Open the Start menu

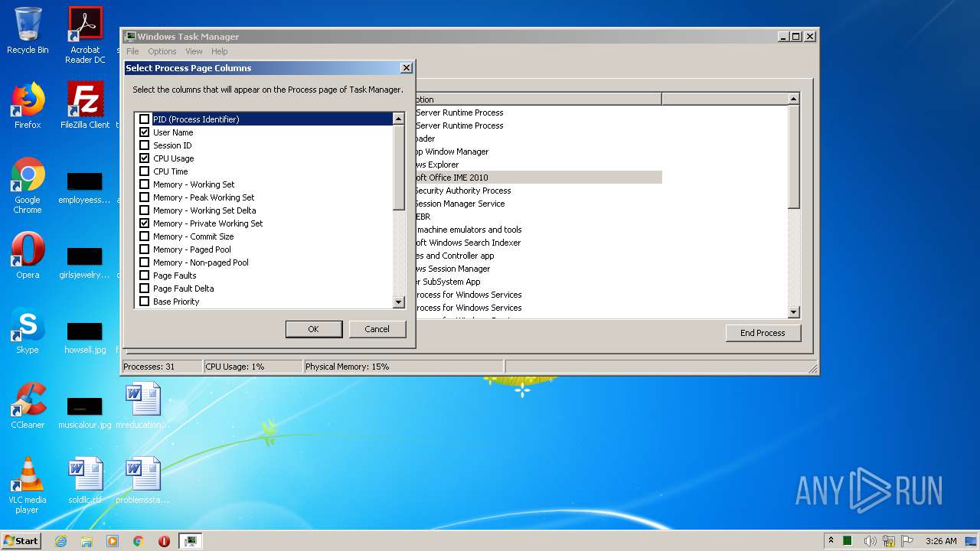(x=21, y=541)
